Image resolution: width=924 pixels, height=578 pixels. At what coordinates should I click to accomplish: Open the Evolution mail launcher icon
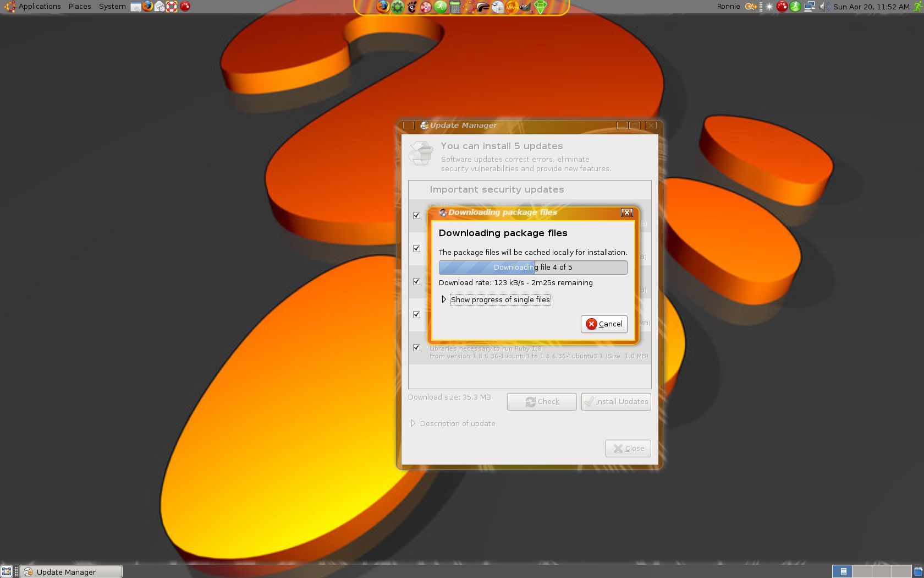coord(159,7)
